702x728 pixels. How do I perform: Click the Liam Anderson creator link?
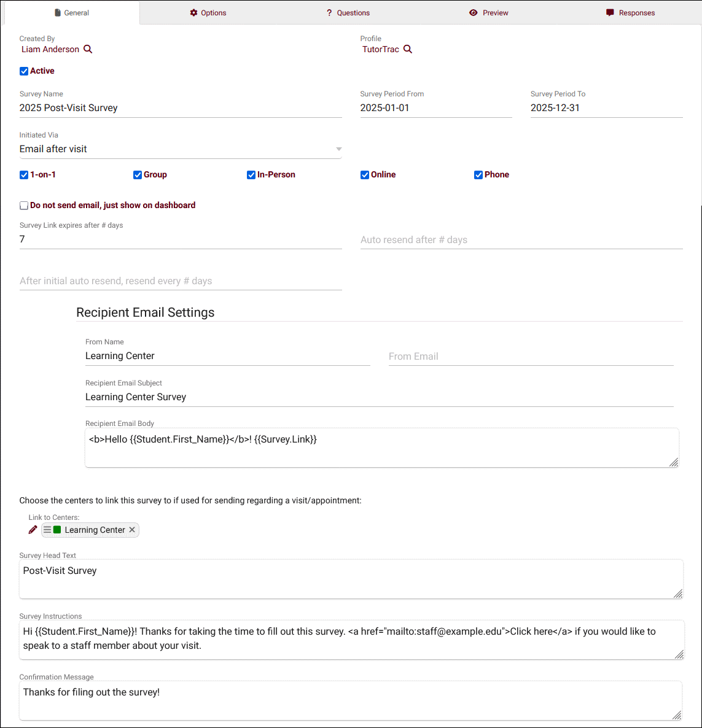[x=50, y=49]
